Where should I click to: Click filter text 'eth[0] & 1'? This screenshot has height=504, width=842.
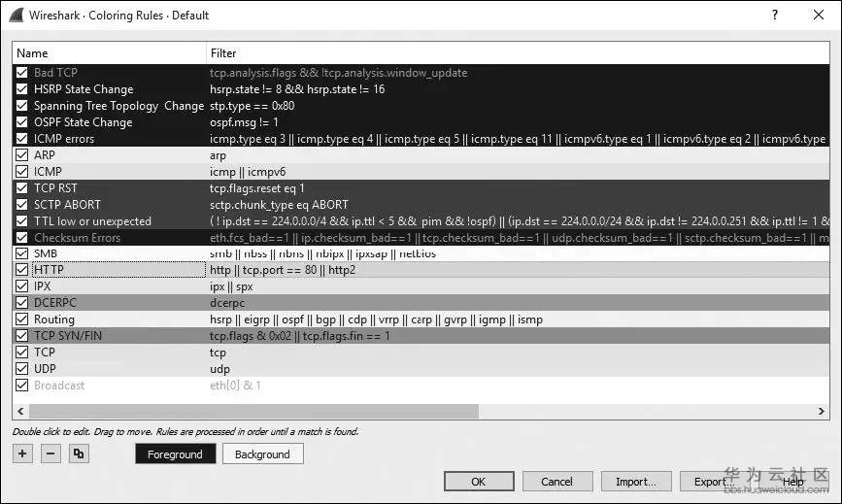[x=235, y=386]
